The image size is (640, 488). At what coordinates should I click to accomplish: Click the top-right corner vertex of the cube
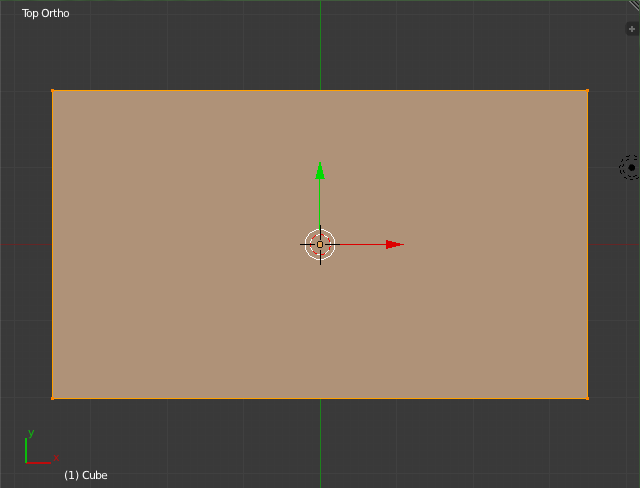tap(588, 91)
